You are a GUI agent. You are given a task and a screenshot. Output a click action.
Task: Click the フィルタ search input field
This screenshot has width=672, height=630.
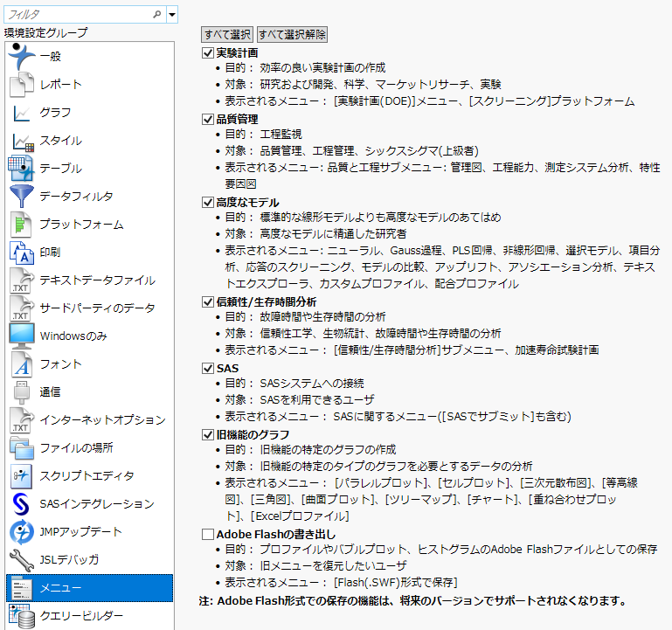coord(77,14)
